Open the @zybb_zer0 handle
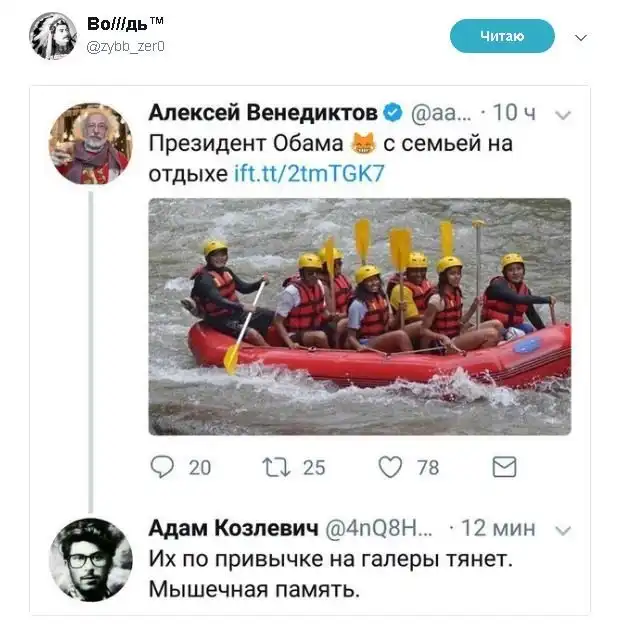This screenshot has height=628, width=621. pos(125,47)
